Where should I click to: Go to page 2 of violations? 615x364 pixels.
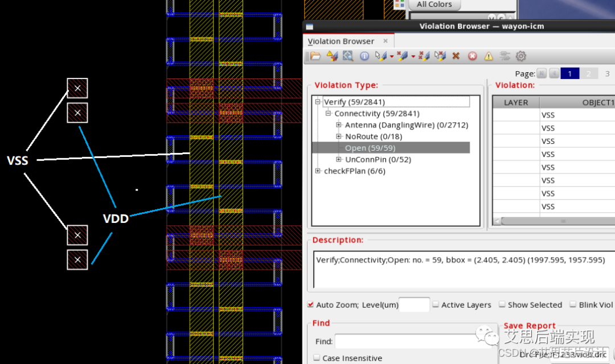click(589, 73)
